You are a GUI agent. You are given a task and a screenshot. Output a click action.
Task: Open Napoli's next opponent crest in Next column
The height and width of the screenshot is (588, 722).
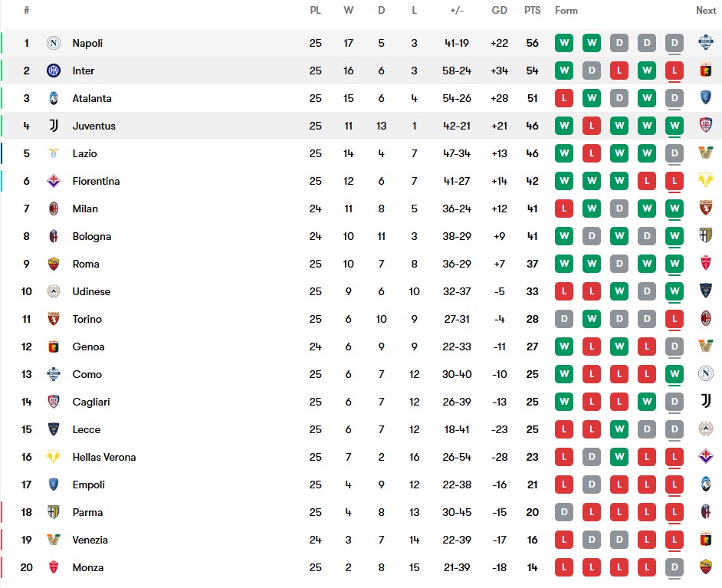pyautogui.click(x=706, y=43)
